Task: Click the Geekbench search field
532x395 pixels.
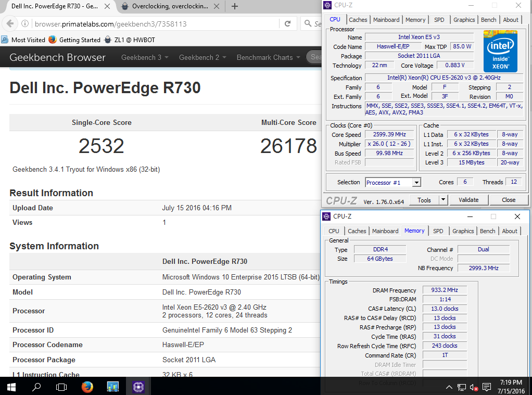Action: tap(314, 57)
